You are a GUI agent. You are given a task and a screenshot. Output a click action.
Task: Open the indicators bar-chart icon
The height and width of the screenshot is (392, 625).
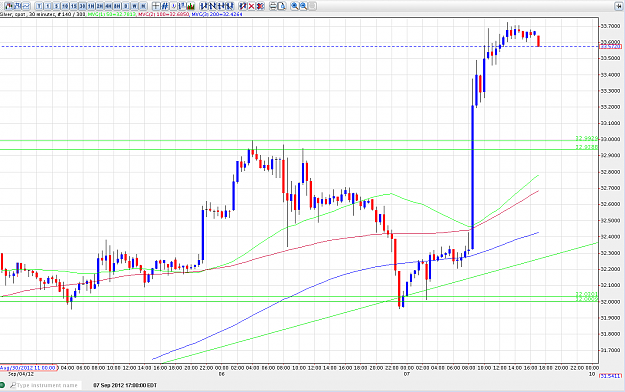pos(191,6)
